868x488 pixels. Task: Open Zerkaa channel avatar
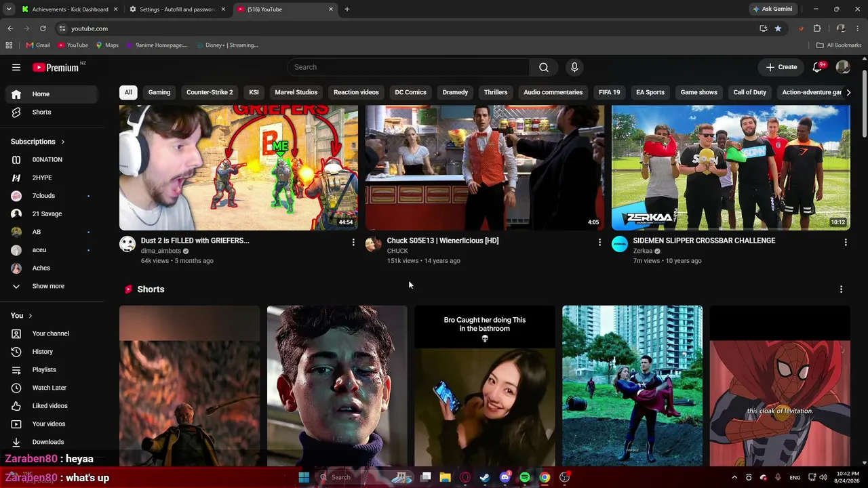[620, 244]
